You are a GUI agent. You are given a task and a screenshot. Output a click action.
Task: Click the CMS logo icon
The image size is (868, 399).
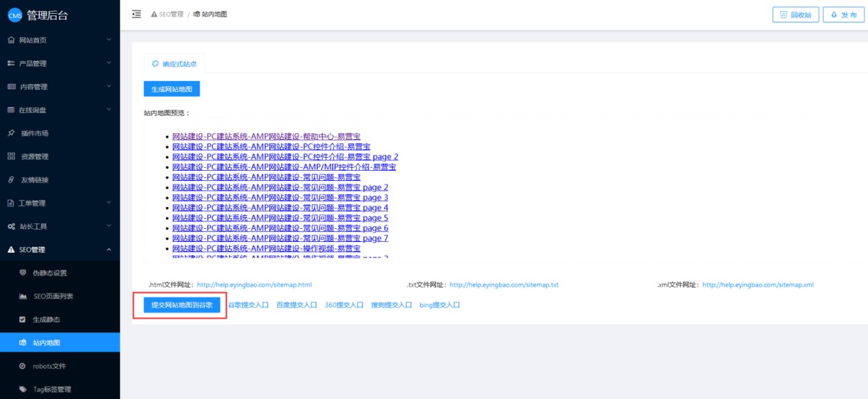tap(14, 16)
